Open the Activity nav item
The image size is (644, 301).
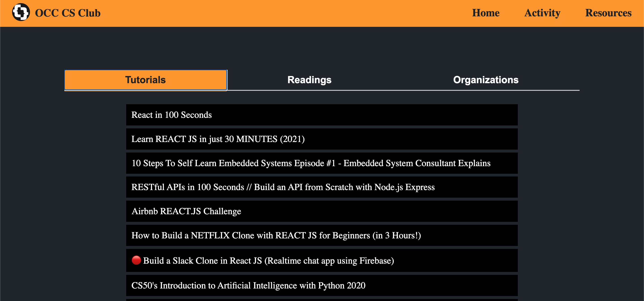pyautogui.click(x=542, y=13)
